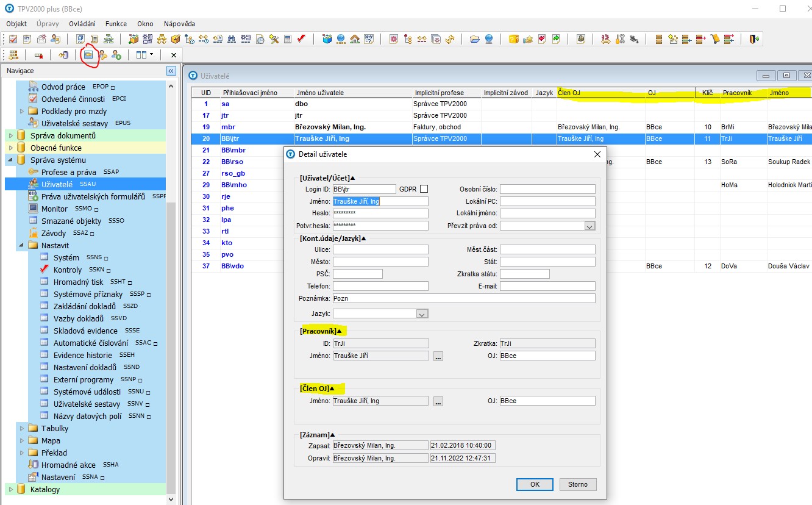The image size is (812, 505).
Task: Click the red checkmark toolbar icon
Action: coord(301,39)
